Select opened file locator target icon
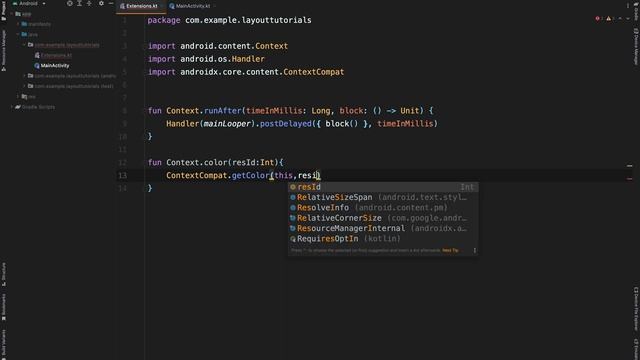This screenshot has height=360, width=640. pos(70,3)
